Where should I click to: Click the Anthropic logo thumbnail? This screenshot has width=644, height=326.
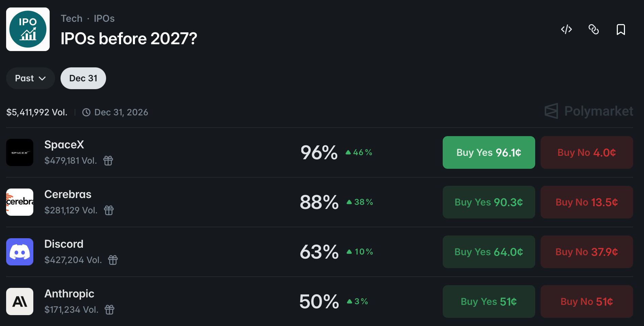[20, 301]
